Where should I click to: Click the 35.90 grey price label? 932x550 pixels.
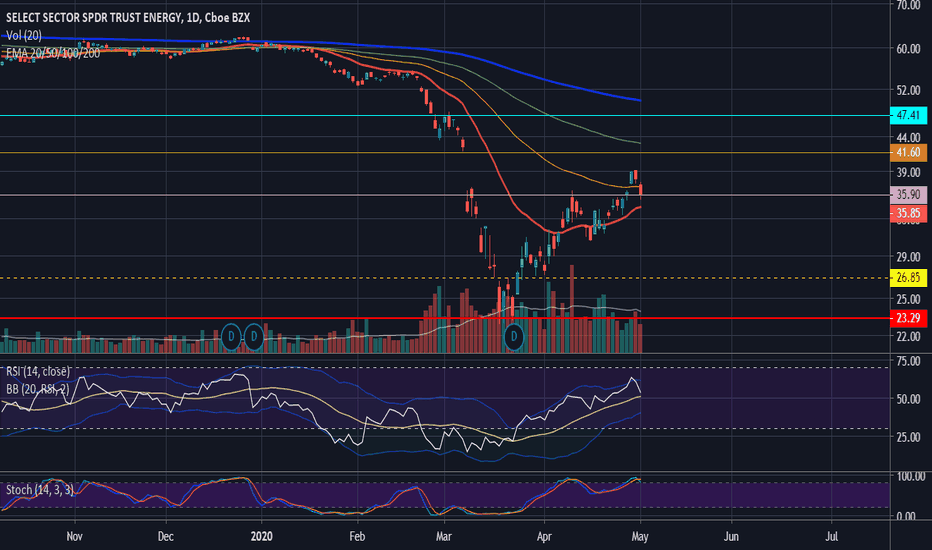(908, 194)
